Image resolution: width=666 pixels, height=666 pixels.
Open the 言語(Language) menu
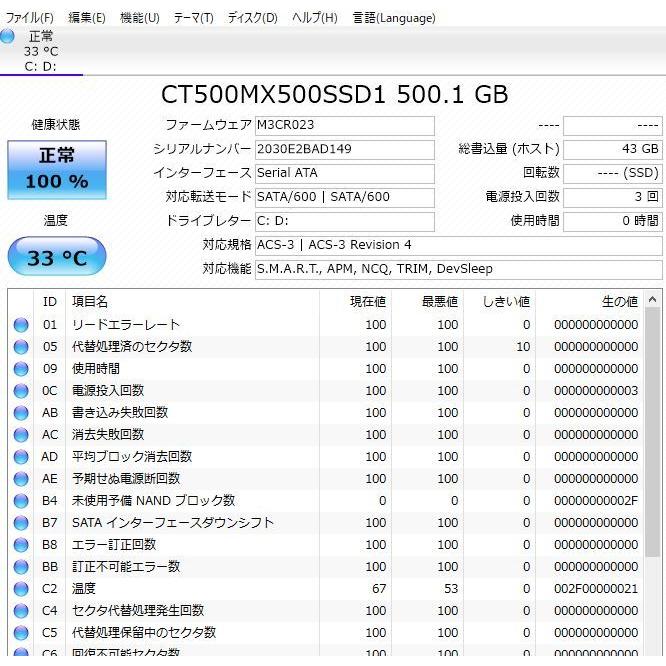click(394, 18)
